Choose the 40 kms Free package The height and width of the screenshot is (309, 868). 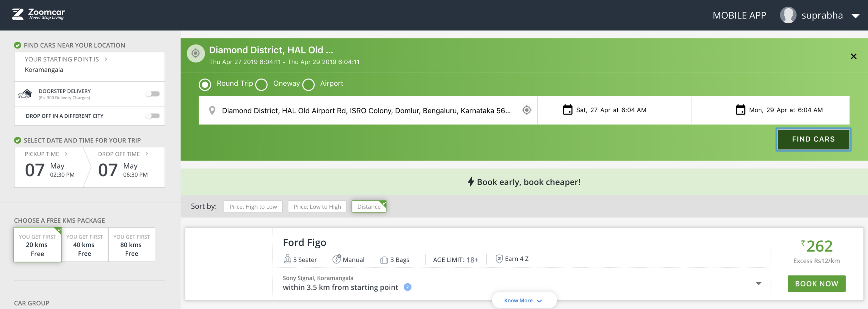(84, 245)
